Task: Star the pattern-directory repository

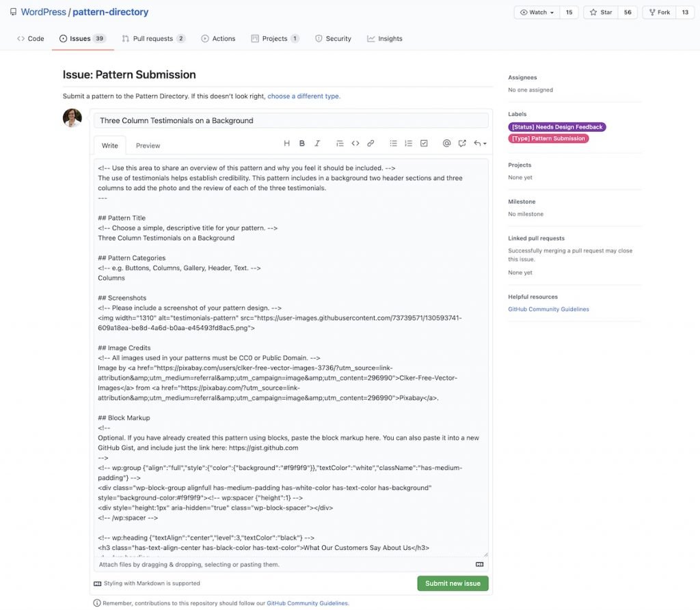Action: point(601,12)
